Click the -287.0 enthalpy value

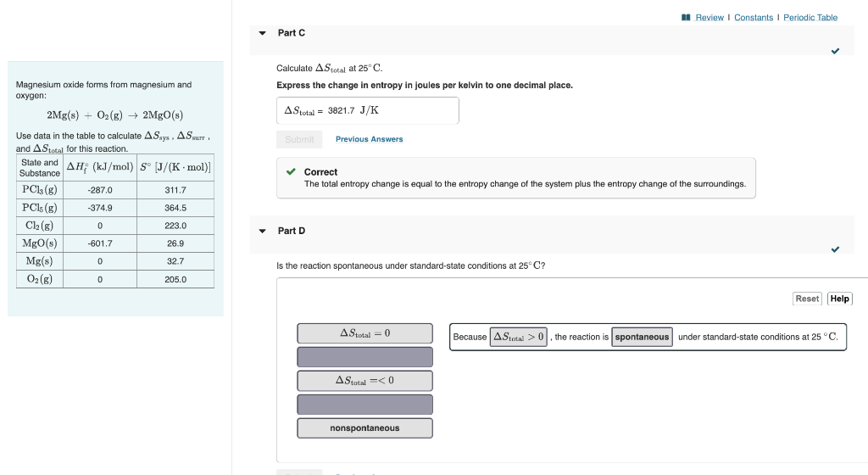click(x=100, y=191)
